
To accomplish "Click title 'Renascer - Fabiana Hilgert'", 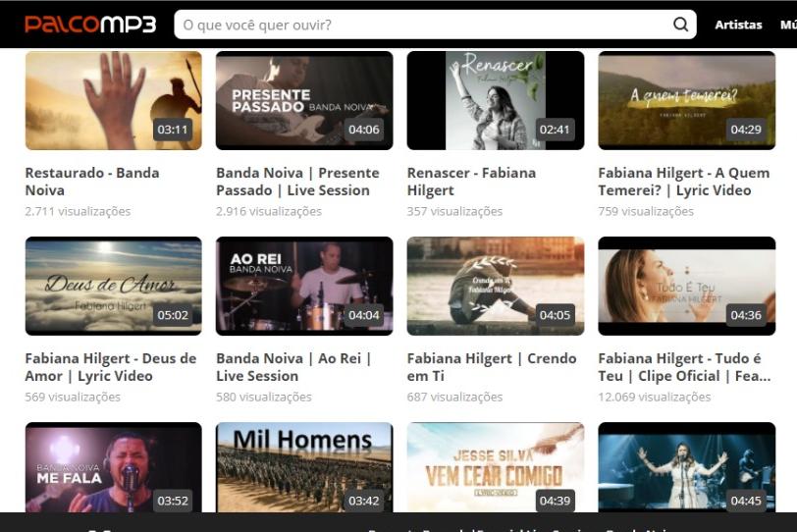I will (471, 182).
